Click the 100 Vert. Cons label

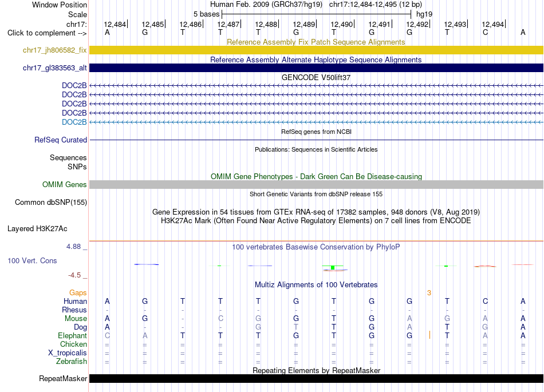(32, 260)
